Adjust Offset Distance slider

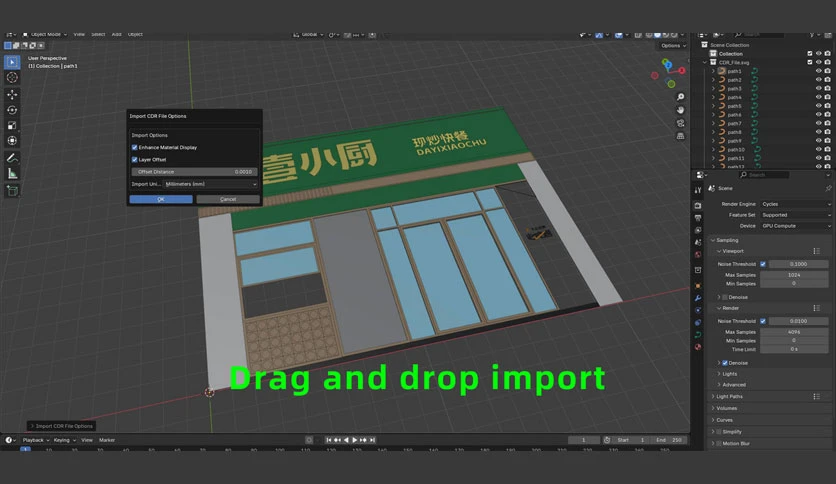pos(194,172)
